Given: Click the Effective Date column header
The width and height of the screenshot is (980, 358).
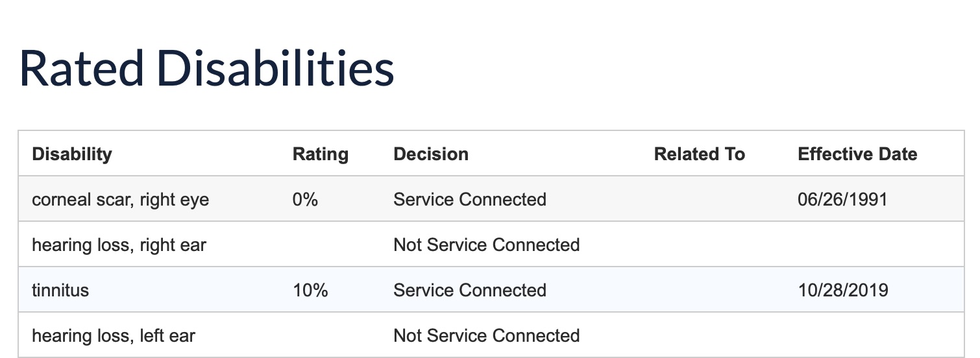Looking at the screenshot, I should click(857, 154).
